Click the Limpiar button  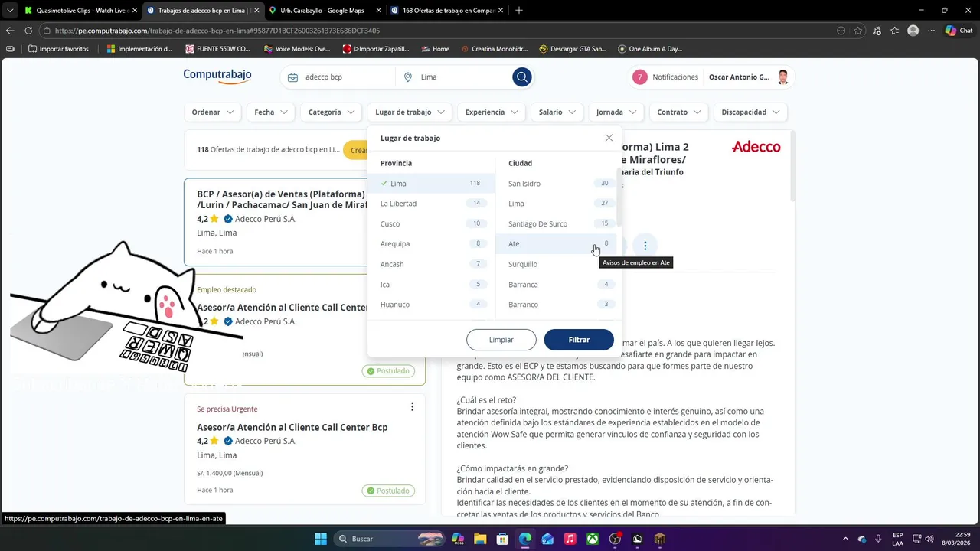coord(501,340)
